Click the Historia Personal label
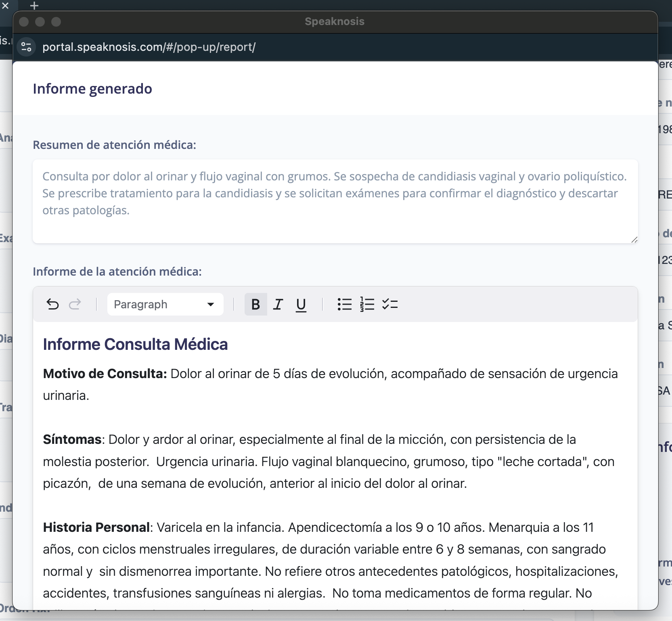The height and width of the screenshot is (621, 672). point(96,527)
